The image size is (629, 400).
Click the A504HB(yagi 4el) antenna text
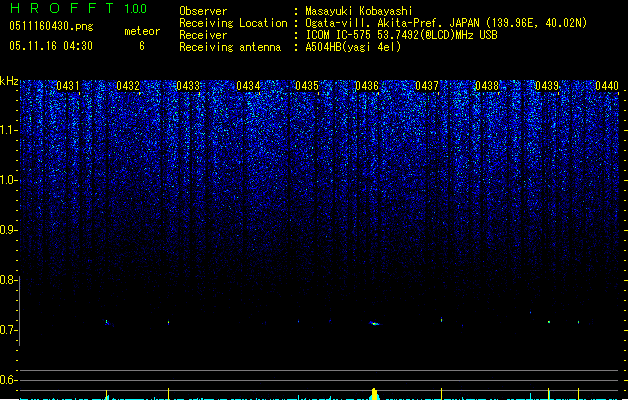click(353, 47)
